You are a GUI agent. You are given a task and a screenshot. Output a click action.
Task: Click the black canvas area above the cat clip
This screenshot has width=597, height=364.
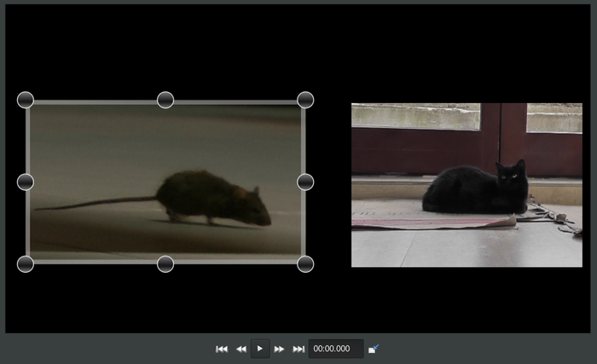(x=467, y=51)
